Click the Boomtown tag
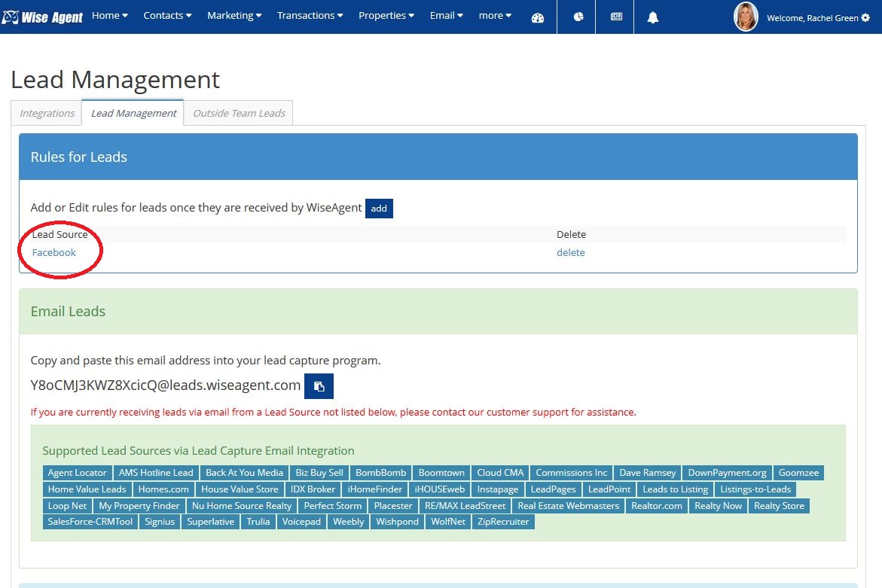This screenshot has width=882, height=588. pyautogui.click(x=441, y=473)
